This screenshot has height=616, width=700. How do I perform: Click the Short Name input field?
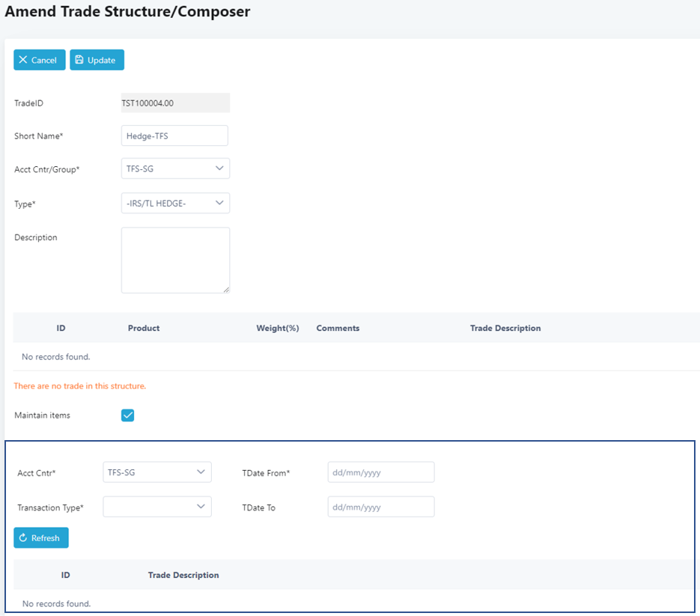click(174, 135)
